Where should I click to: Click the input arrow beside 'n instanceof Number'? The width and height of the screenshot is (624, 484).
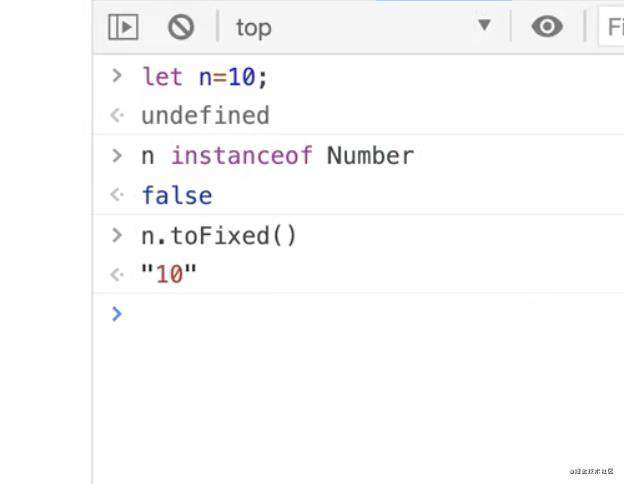117,156
